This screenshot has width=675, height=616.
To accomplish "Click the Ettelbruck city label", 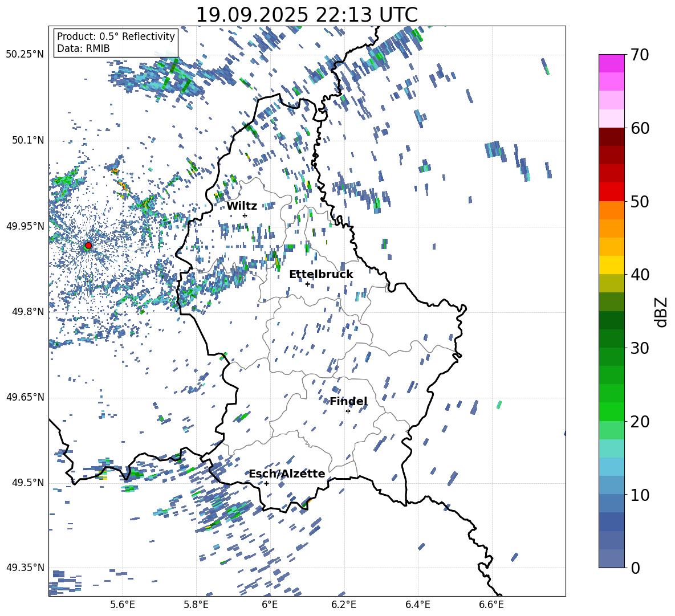I will 321,275.
